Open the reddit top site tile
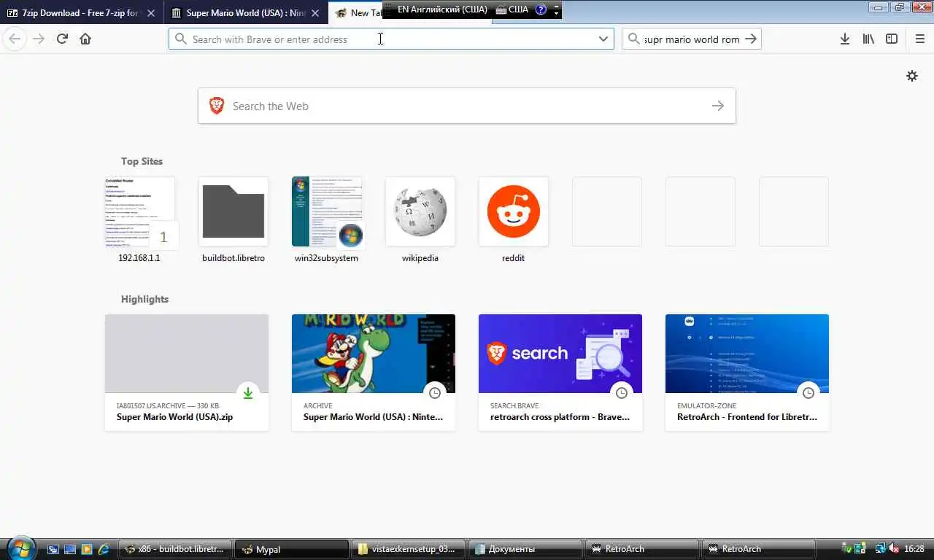934x560 pixels. coord(514,219)
